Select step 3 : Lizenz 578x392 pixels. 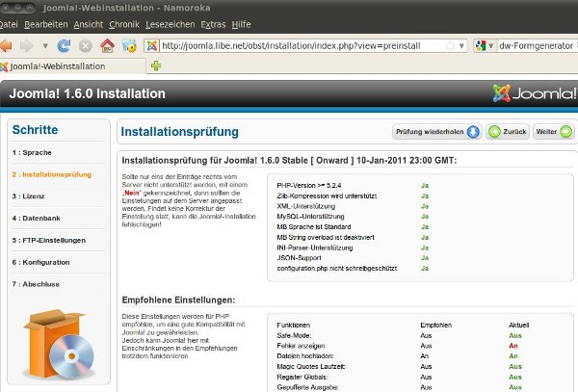[x=28, y=196]
